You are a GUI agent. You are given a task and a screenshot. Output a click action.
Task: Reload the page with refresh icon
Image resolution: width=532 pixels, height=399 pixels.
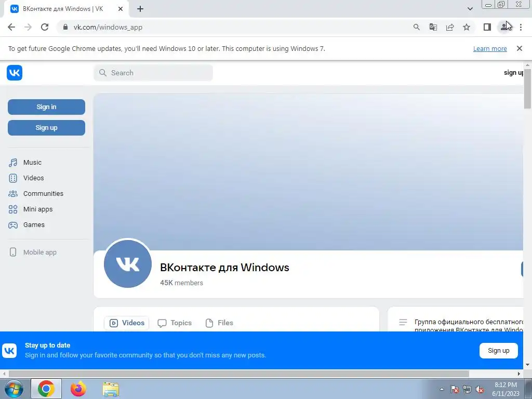pyautogui.click(x=45, y=27)
